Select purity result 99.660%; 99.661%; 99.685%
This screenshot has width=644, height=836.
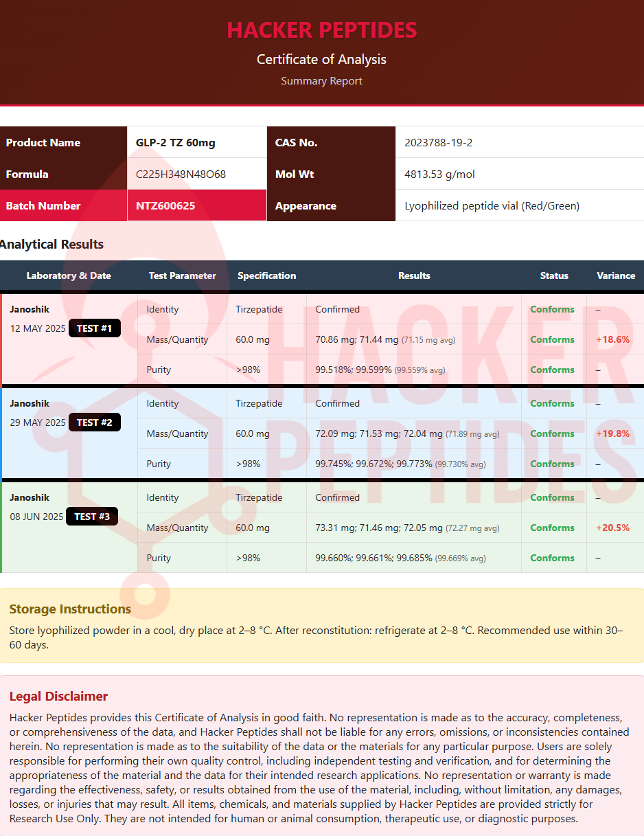coord(373,558)
